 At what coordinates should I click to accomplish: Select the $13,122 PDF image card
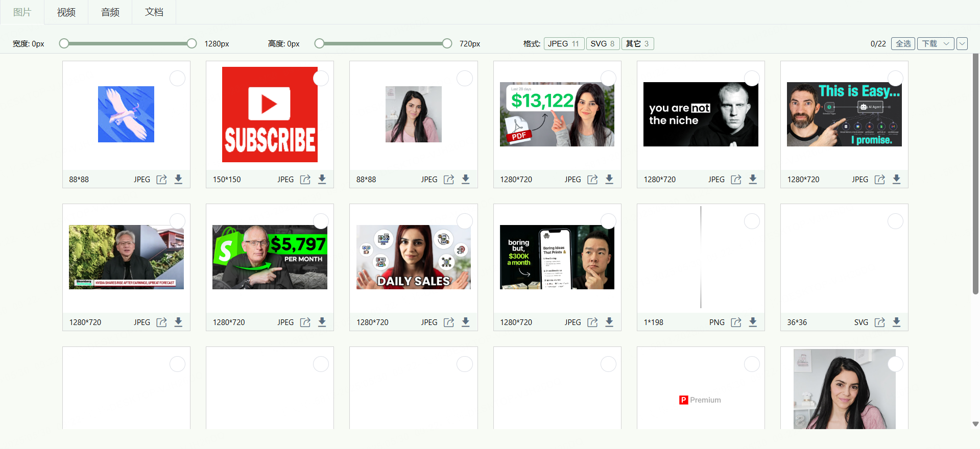coord(608,79)
